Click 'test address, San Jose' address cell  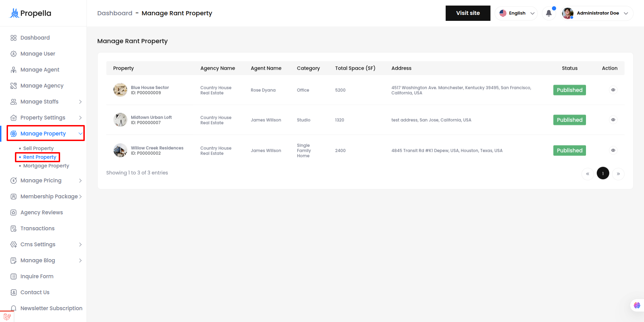click(431, 120)
